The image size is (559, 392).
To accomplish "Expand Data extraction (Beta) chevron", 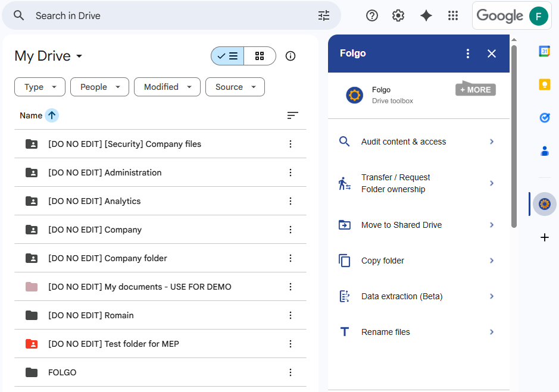I will click(492, 296).
